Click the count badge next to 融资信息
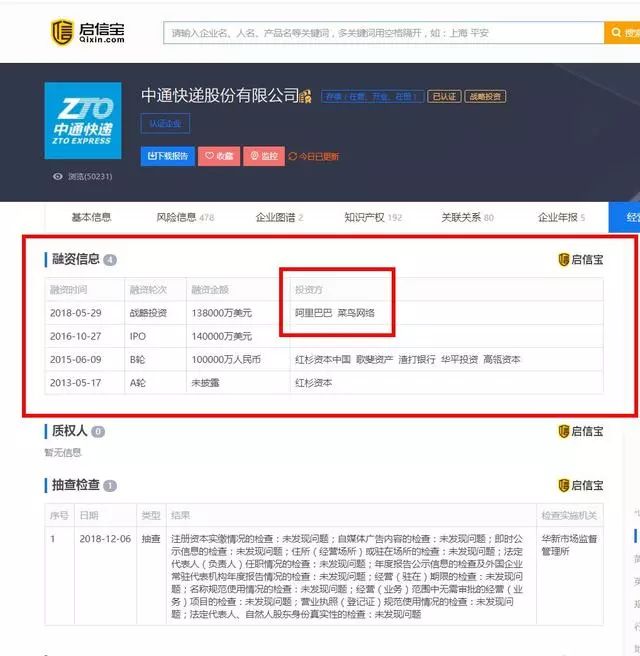The width and height of the screenshot is (640, 656). click(110, 260)
